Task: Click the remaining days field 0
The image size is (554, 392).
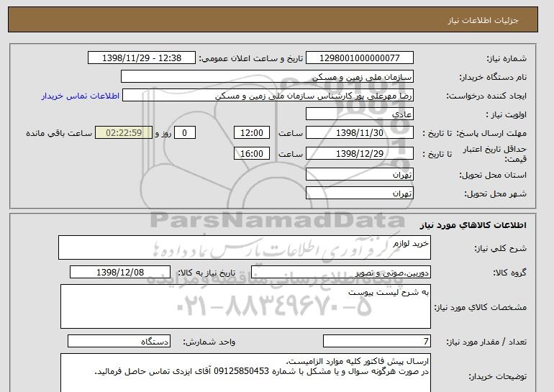Action: pyautogui.click(x=184, y=133)
